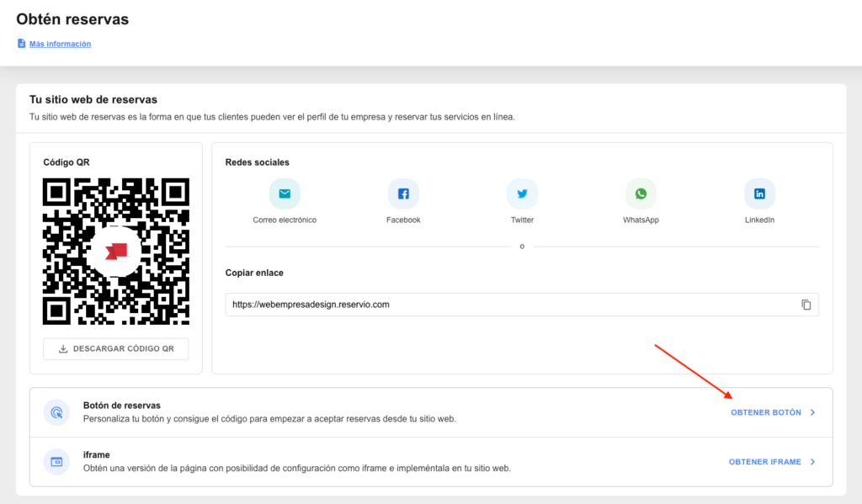Click the Botón de reservas pointer icon
862x504 pixels.
coord(56,412)
